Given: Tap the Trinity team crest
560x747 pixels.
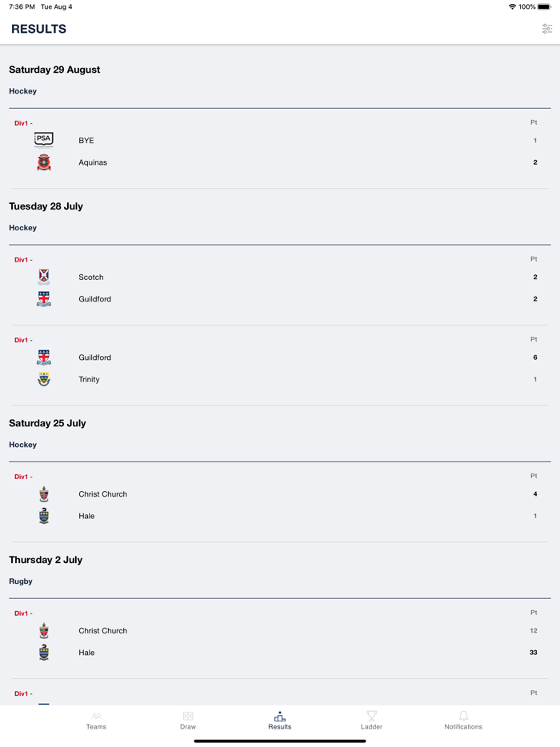Looking at the screenshot, I should click(44, 379).
